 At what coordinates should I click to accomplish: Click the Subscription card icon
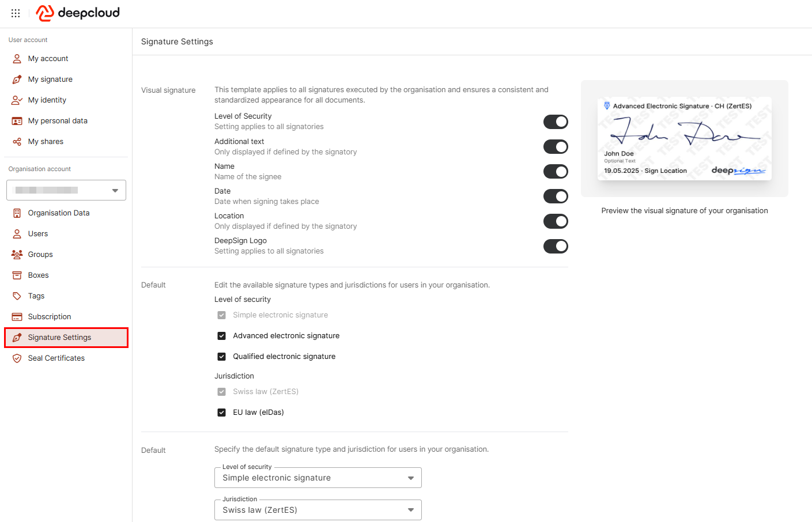point(17,317)
